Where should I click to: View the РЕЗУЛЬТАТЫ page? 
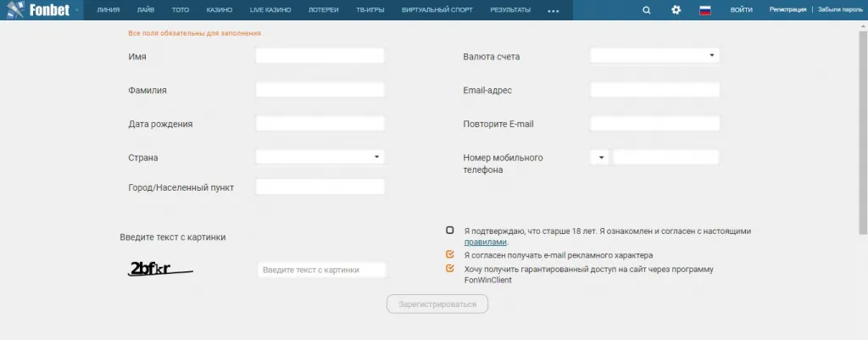(510, 10)
